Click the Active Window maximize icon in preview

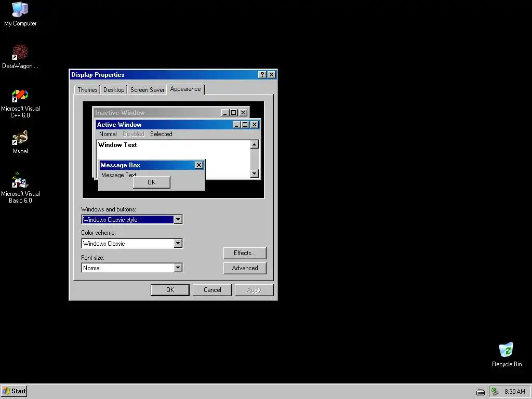click(245, 125)
